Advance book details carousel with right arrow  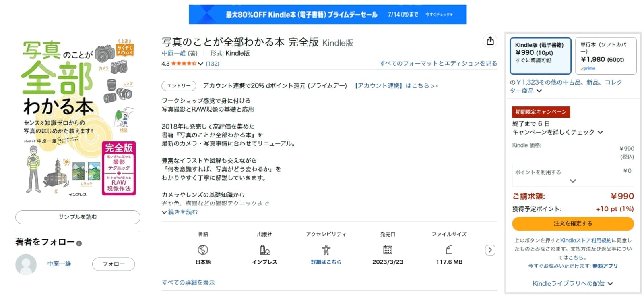[490, 250]
